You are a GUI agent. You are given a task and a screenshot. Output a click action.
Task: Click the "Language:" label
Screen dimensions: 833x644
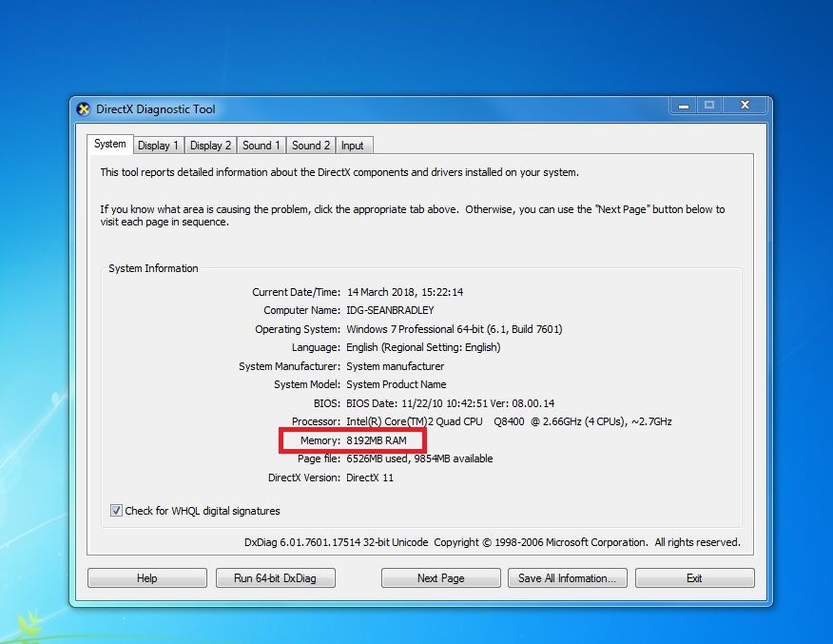coord(316,347)
